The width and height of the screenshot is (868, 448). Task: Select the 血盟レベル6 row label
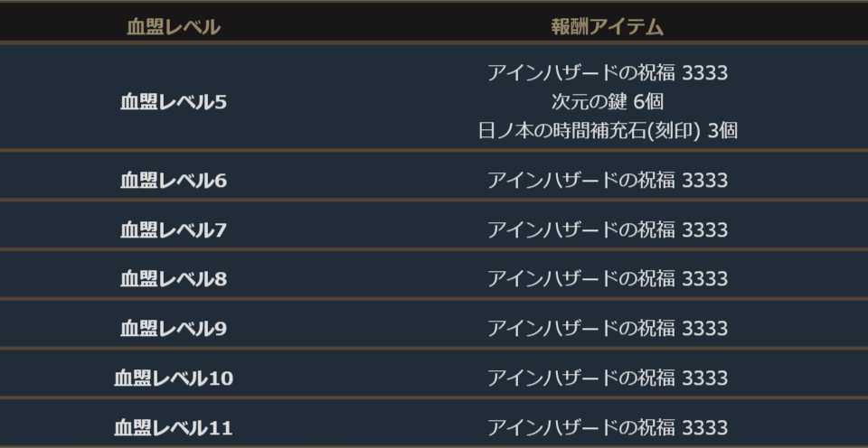pos(173,181)
